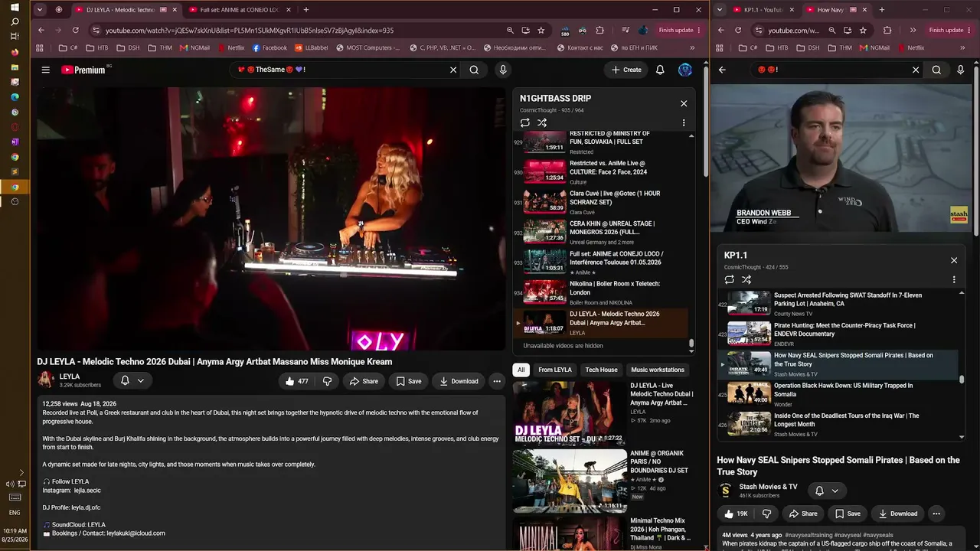Open Windows Start menu
Image resolution: width=980 pixels, height=551 pixels.
[15, 7]
